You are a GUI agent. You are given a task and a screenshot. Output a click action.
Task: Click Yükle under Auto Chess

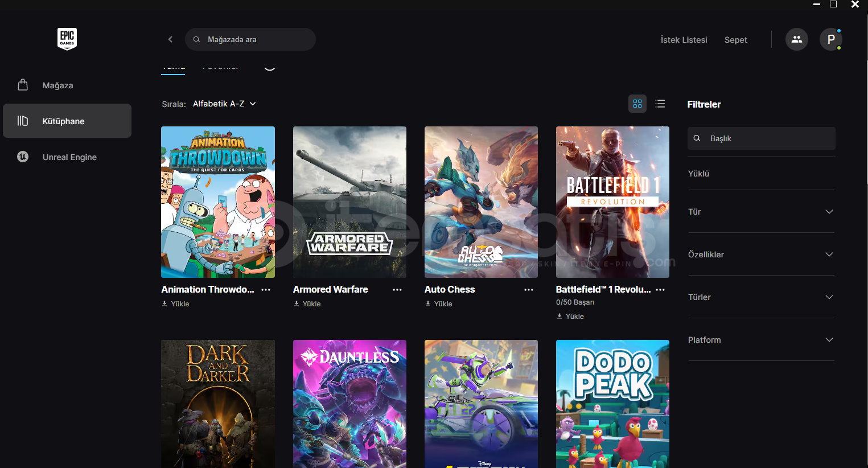pos(439,304)
